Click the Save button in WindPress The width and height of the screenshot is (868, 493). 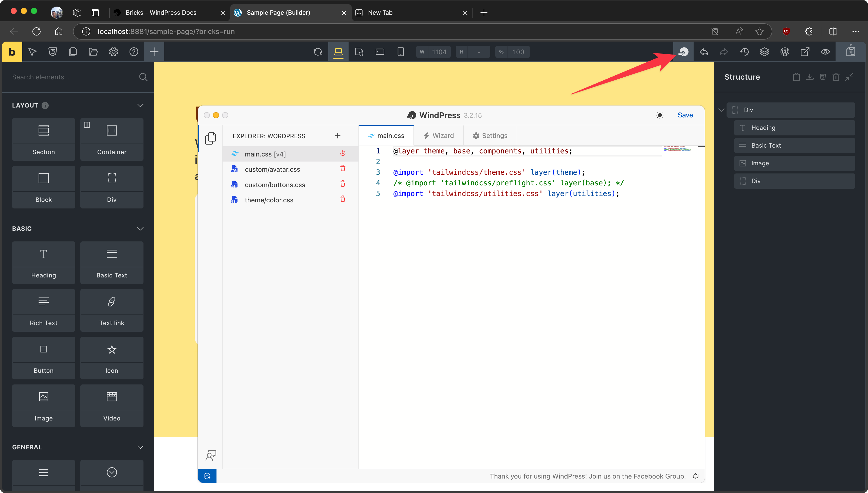tap(685, 115)
